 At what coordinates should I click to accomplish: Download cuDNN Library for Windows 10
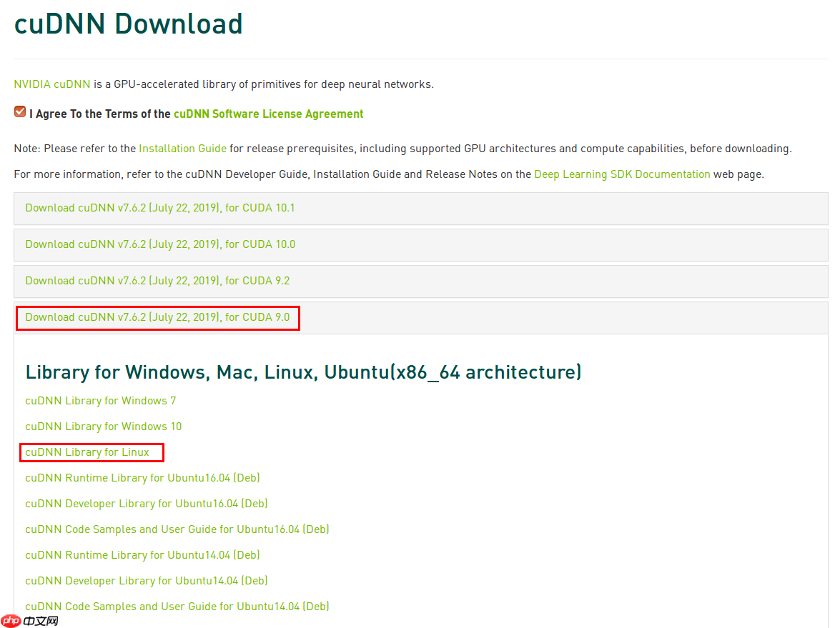103,427
